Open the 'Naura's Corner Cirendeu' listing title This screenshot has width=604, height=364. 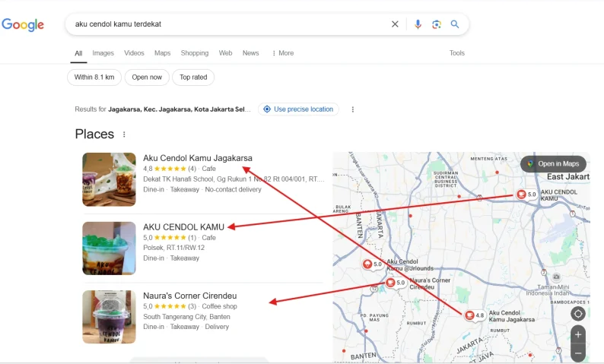(190, 296)
